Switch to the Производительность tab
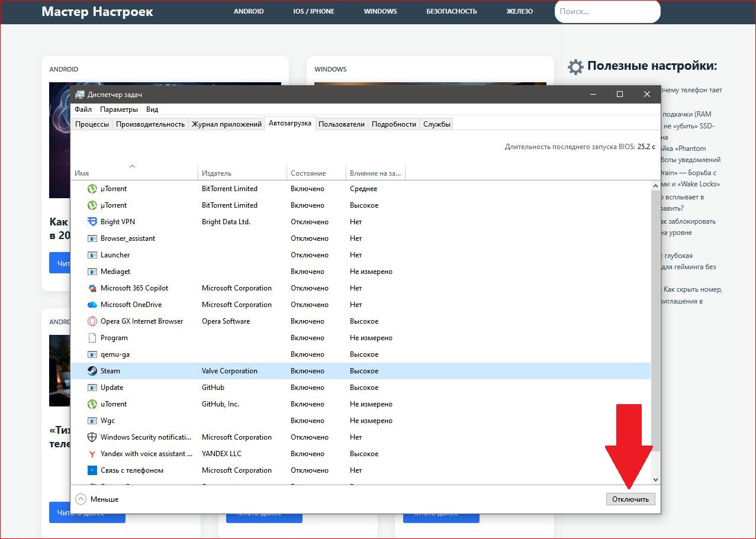Image resolution: width=756 pixels, height=539 pixels. (x=150, y=124)
